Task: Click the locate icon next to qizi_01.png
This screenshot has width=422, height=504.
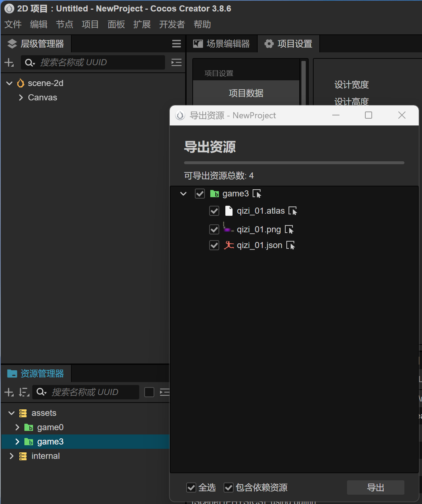Action: [x=289, y=229]
